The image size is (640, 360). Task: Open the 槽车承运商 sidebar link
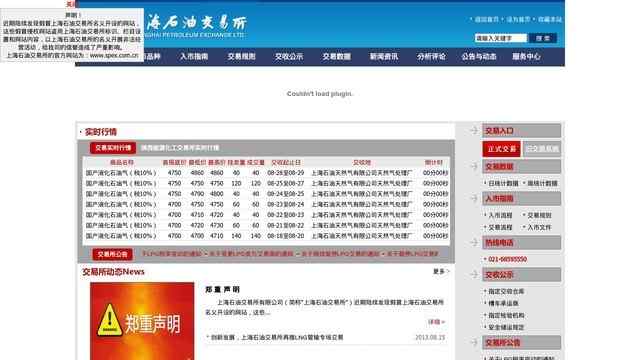pyautogui.click(x=503, y=303)
